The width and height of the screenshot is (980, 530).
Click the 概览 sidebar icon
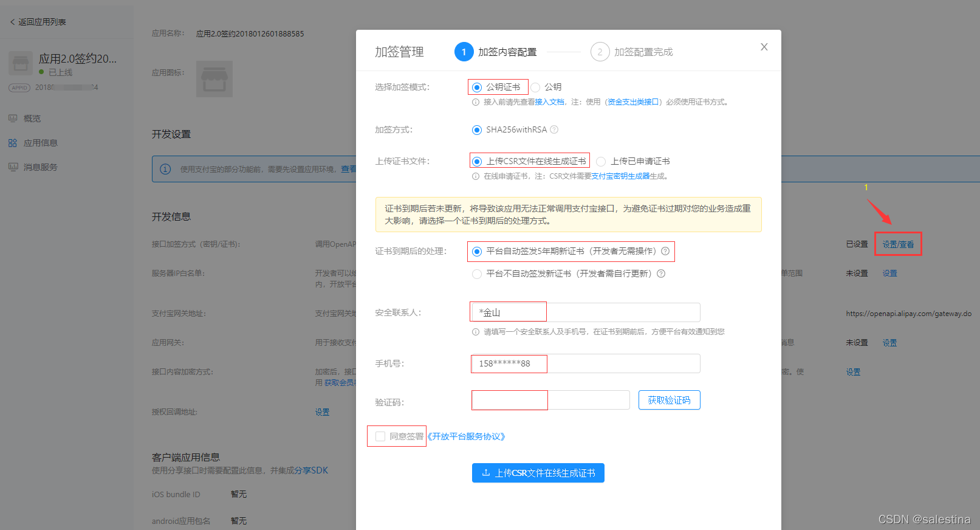[13, 119]
